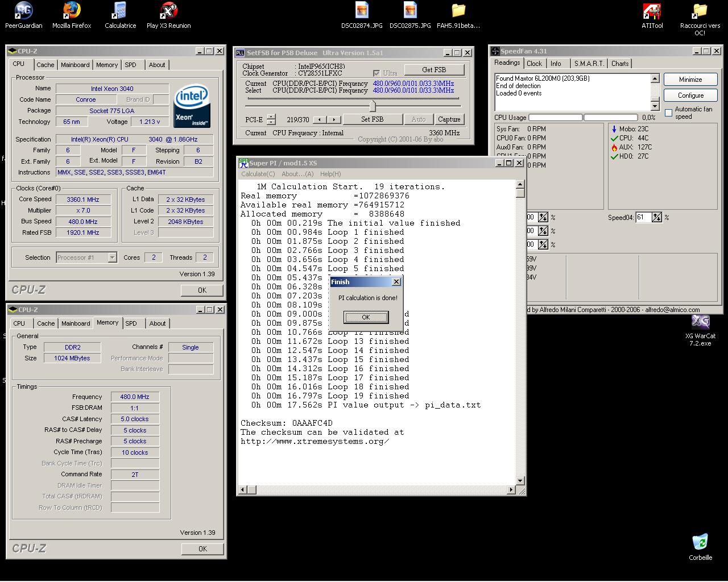This screenshot has width=728, height=582.
Task: Adjust PCI-E stepper in SetFSB
Action: [x=271, y=119]
